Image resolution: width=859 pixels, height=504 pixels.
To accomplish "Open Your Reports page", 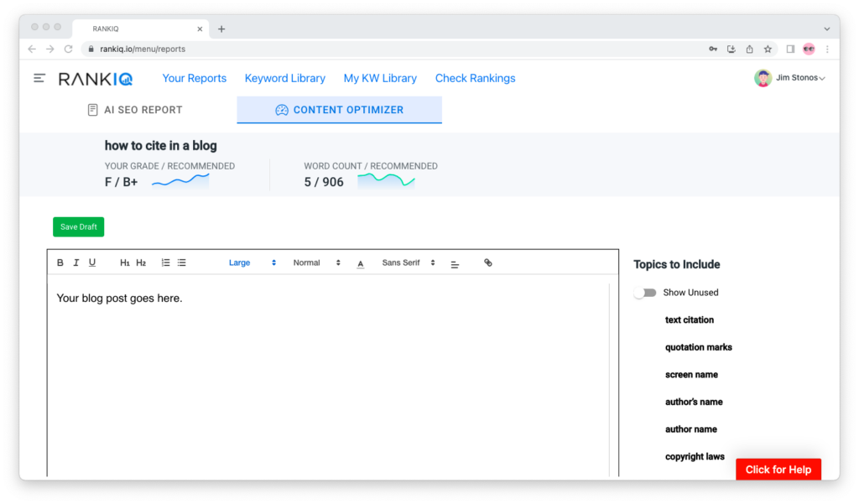I will click(195, 78).
